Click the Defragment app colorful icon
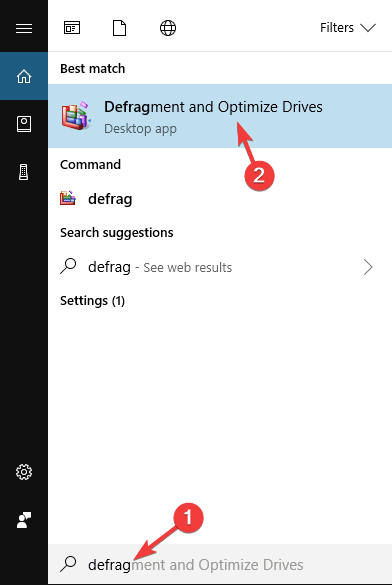The width and height of the screenshot is (392, 585). pos(76,116)
